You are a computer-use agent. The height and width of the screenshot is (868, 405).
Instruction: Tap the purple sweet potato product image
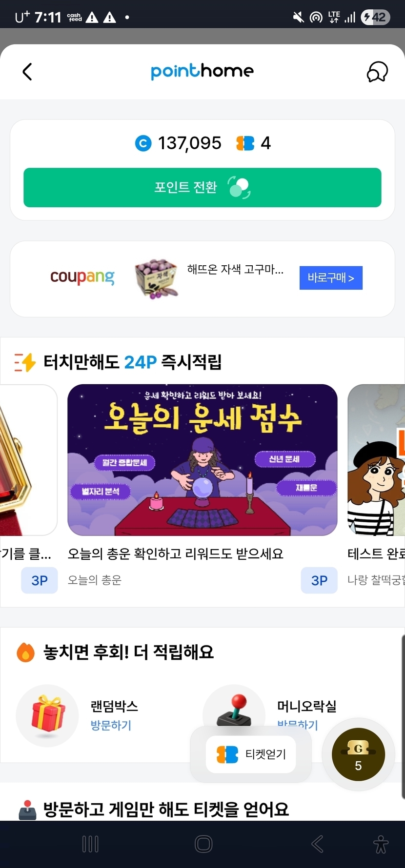(156, 278)
